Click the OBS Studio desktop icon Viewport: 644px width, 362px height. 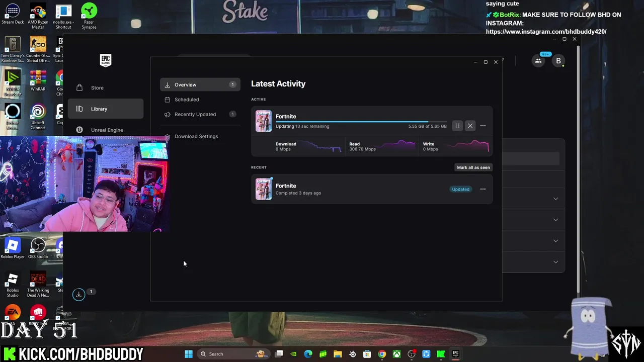pos(38,248)
